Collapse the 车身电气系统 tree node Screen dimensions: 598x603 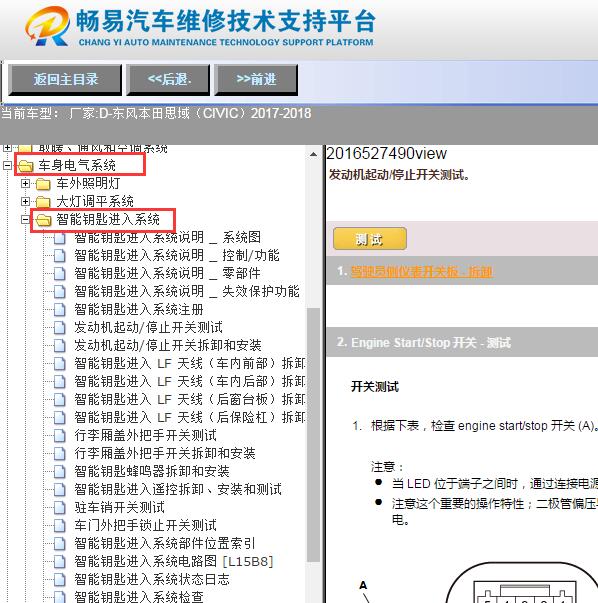tap(7, 165)
